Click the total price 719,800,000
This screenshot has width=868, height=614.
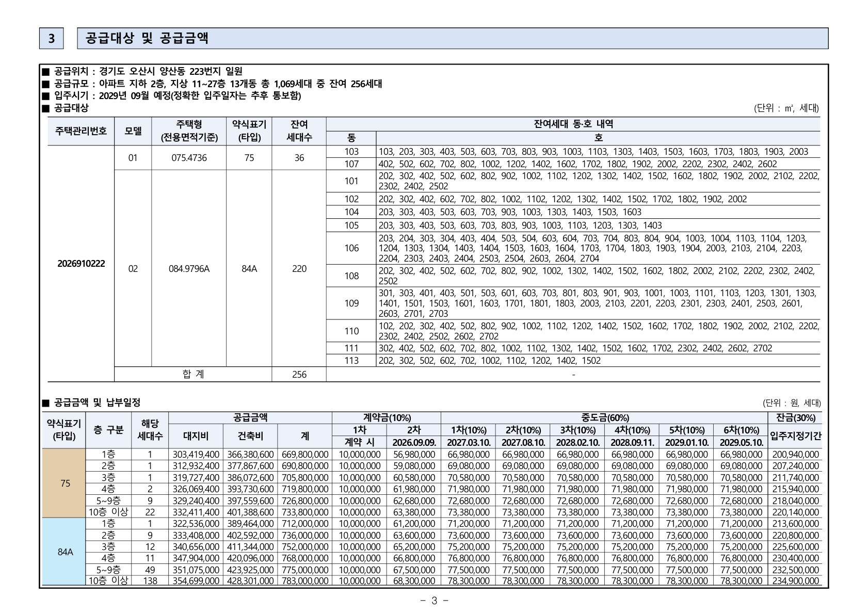(305, 489)
